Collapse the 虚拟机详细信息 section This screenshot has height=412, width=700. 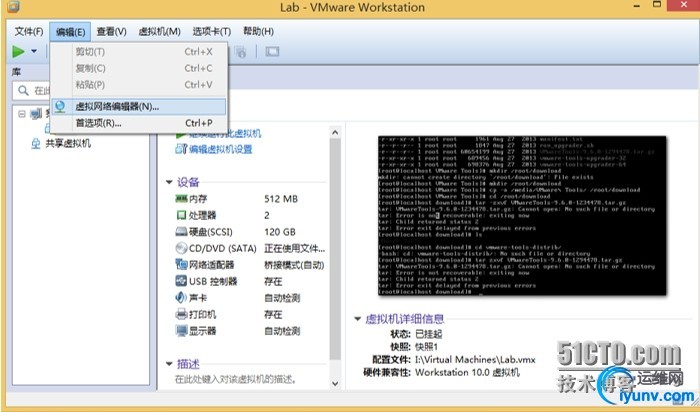[357, 319]
